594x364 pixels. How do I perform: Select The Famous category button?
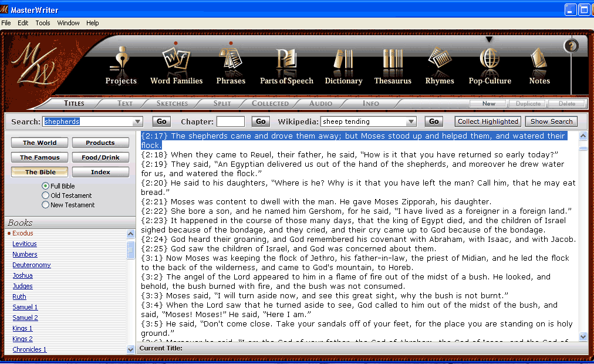39,157
